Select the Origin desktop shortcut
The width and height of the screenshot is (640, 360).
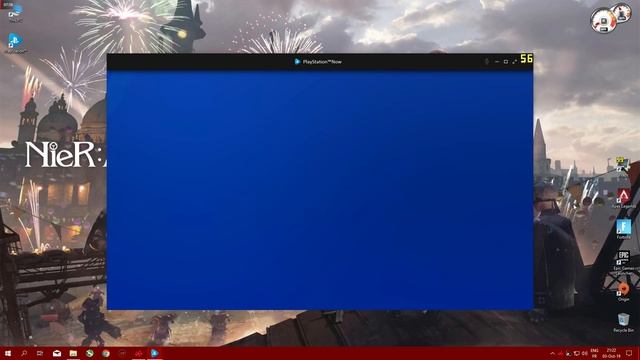click(x=623, y=291)
